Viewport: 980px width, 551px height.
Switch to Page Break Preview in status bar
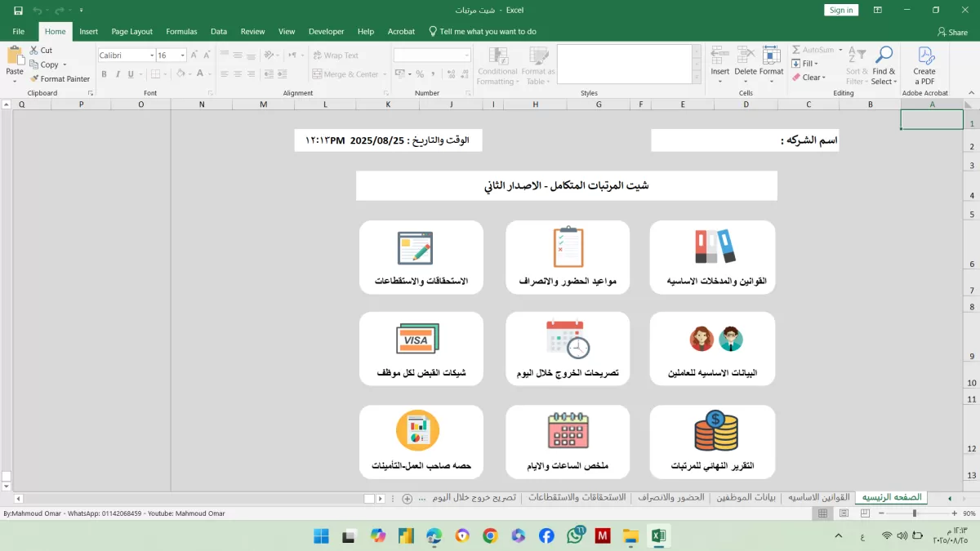(x=864, y=513)
